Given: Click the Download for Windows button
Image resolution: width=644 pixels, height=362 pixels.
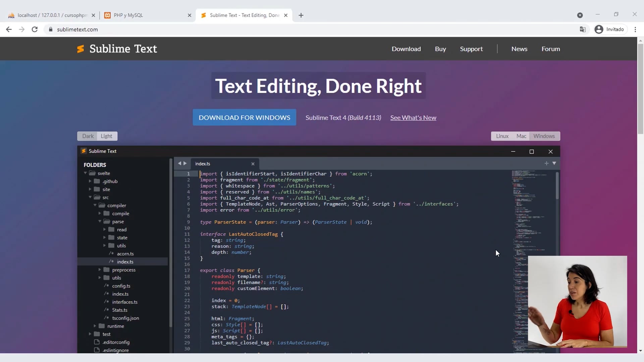Looking at the screenshot, I should pos(244,117).
